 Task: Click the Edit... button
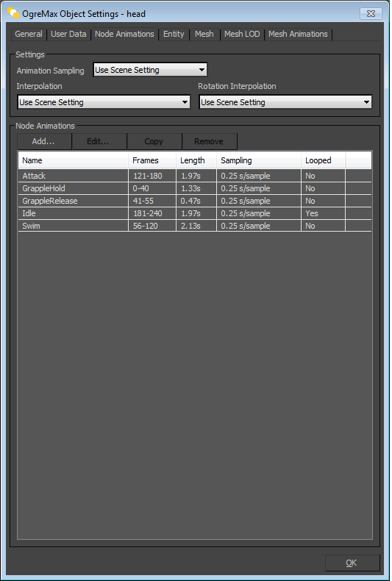[99, 141]
